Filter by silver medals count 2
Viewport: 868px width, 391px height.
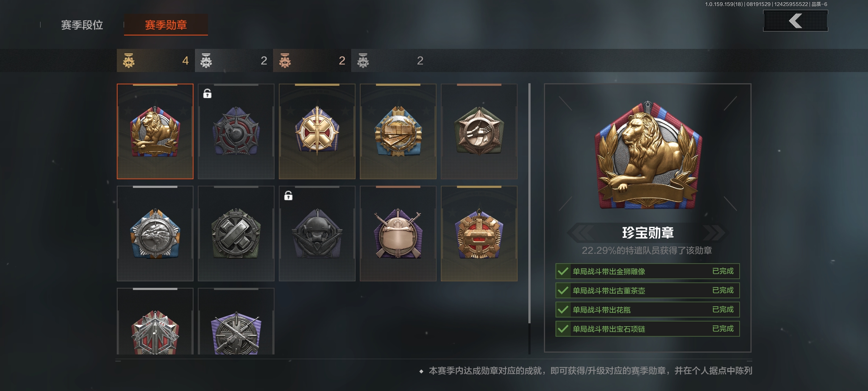[x=234, y=60]
